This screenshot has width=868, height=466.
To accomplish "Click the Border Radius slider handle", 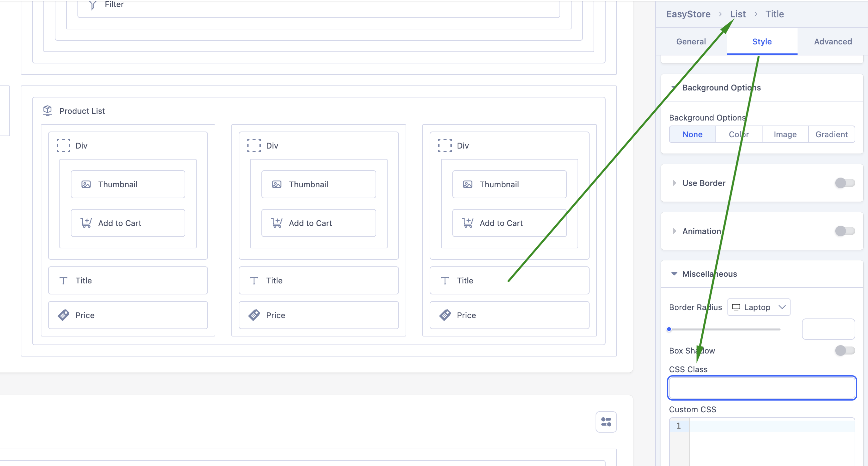I will [x=669, y=329].
